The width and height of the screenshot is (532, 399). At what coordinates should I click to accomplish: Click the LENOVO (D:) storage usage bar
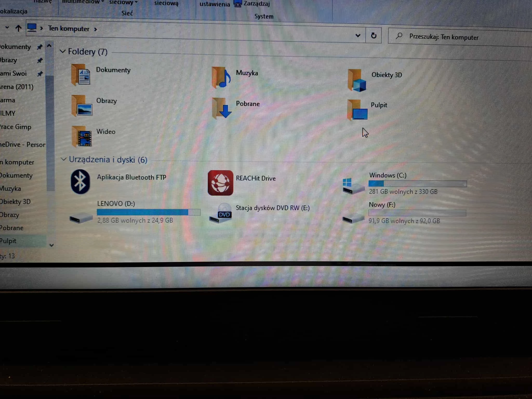tap(148, 212)
